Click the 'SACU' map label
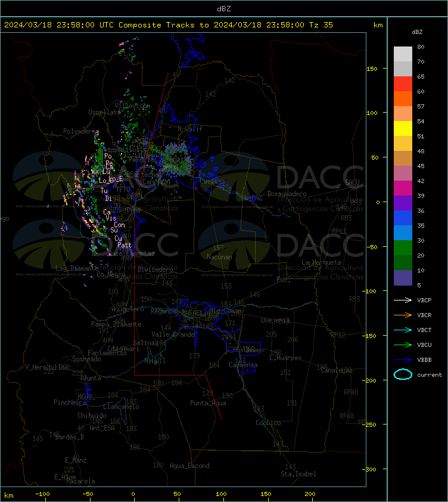 [x=352, y=182]
